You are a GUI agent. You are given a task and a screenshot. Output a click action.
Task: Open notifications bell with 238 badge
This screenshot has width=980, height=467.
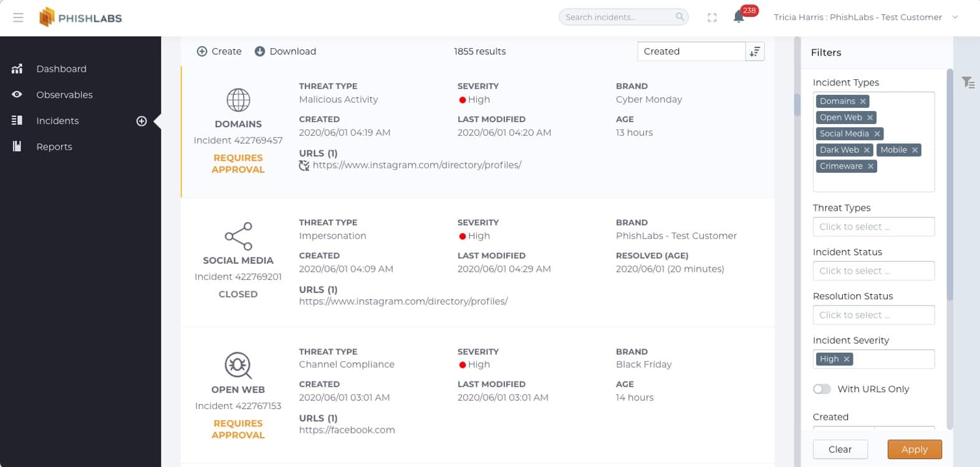[739, 17]
